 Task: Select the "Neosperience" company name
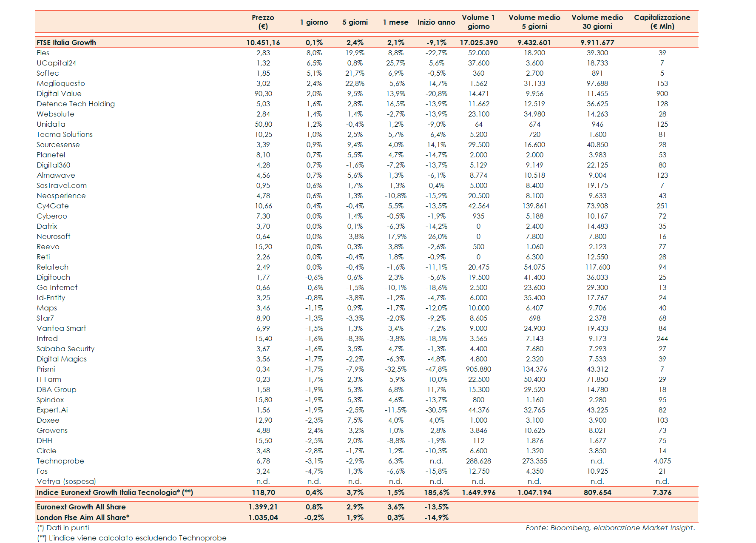[61, 196]
